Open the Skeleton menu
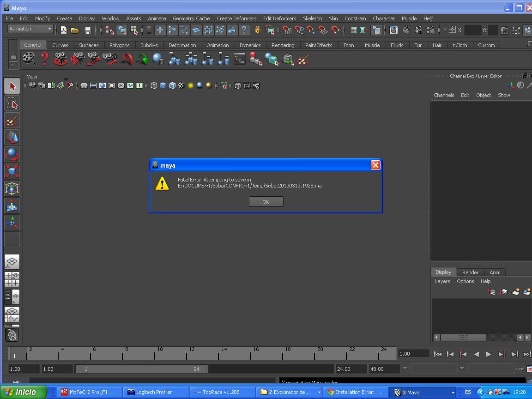 (x=312, y=18)
